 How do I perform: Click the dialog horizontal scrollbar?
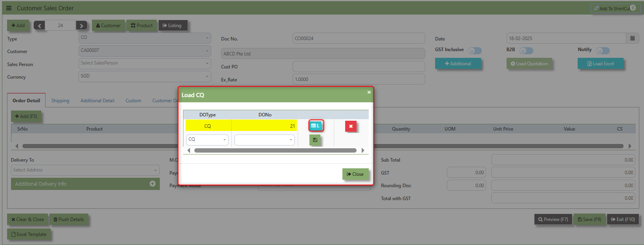[275, 150]
